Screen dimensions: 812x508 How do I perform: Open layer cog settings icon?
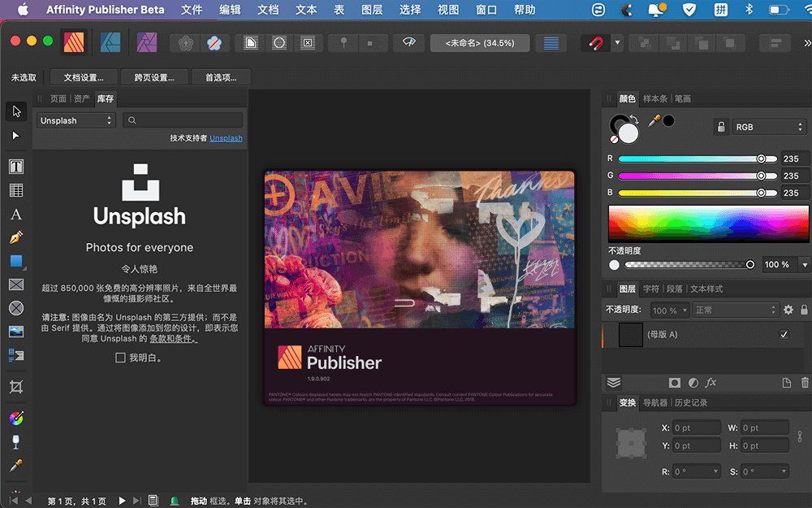click(x=788, y=310)
